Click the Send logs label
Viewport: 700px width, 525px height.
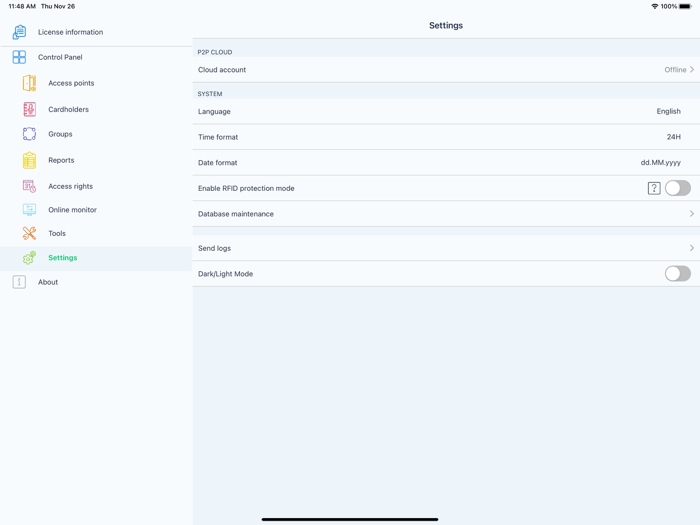tap(214, 248)
